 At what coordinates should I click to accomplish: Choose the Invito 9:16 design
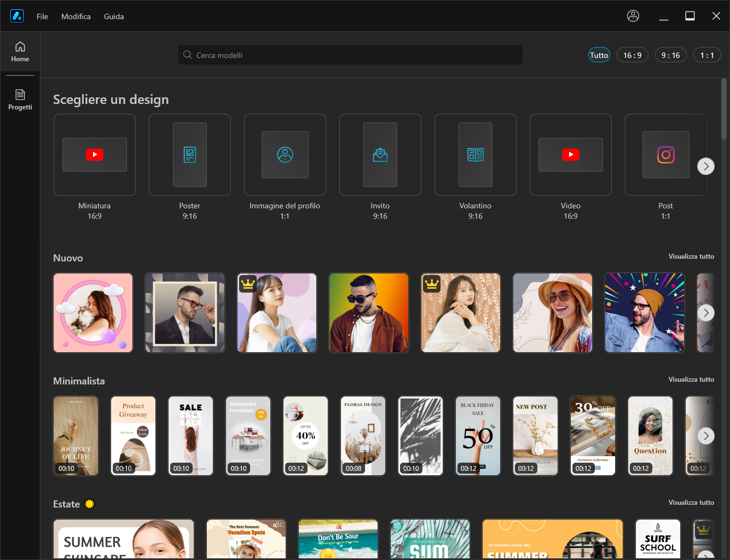pyautogui.click(x=380, y=155)
